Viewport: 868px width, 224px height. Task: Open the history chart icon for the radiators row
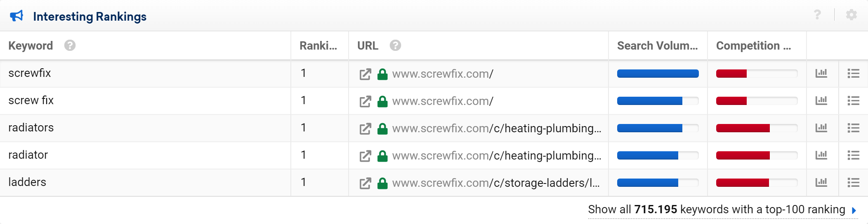click(821, 128)
